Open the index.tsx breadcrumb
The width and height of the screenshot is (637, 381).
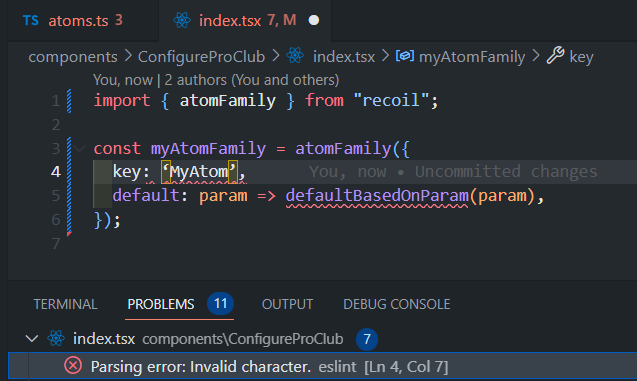click(x=344, y=57)
